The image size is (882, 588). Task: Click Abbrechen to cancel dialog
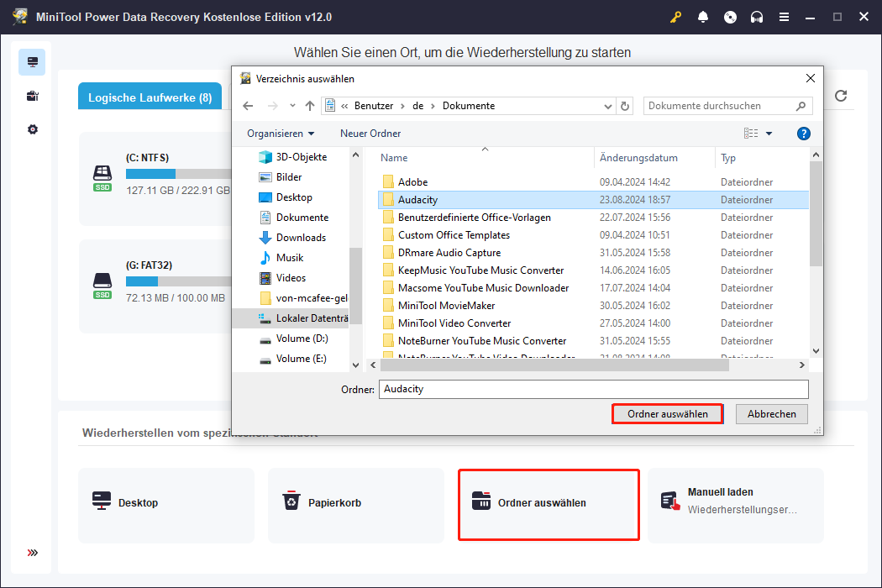point(771,414)
